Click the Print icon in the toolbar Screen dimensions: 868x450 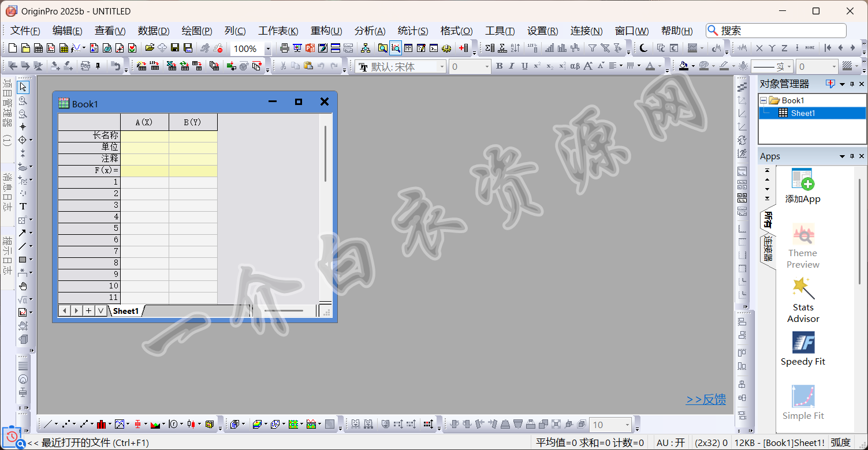[284, 48]
